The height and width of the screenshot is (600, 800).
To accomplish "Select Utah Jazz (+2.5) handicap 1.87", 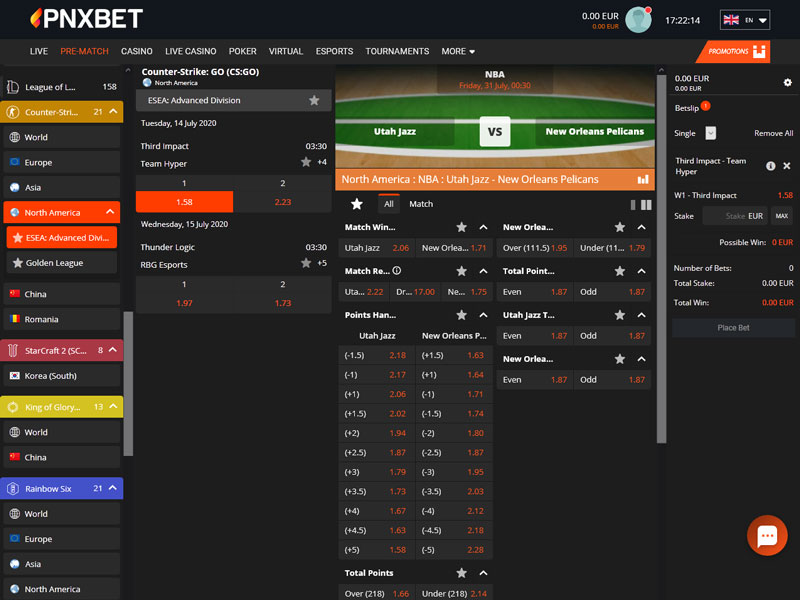I will click(x=377, y=453).
